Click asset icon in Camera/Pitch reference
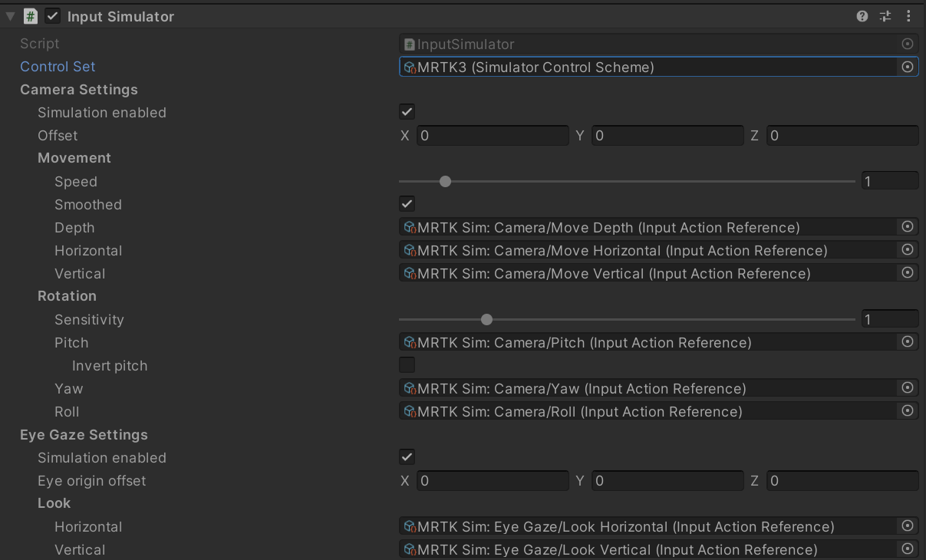The image size is (926, 560). pyautogui.click(x=410, y=343)
